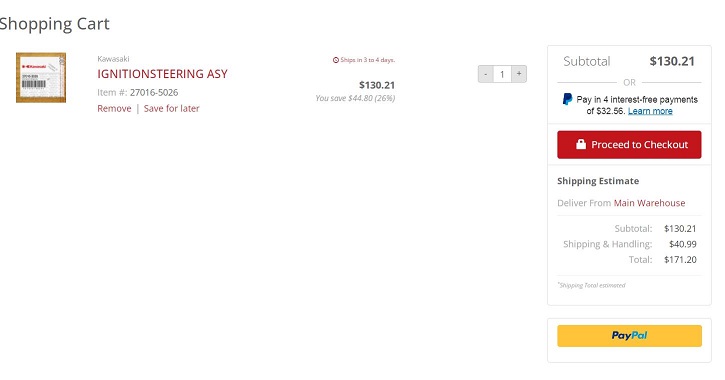Decrease quantity with the minus button

pos(485,74)
